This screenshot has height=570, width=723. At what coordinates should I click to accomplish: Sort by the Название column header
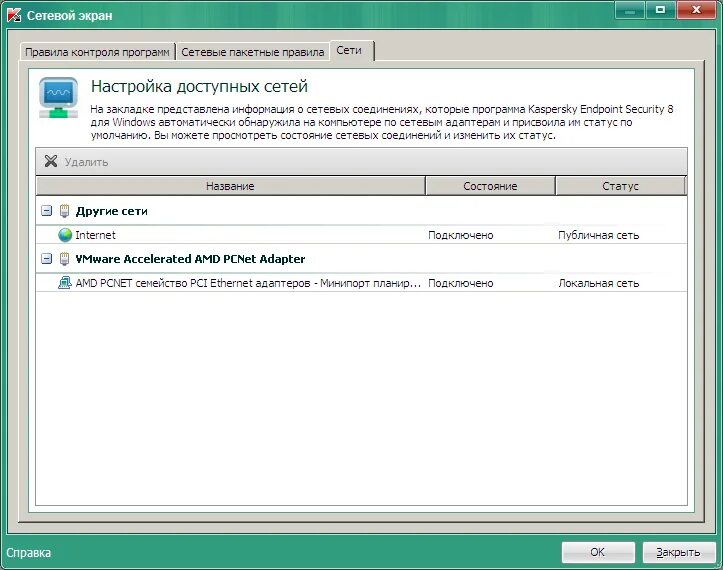click(x=230, y=186)
